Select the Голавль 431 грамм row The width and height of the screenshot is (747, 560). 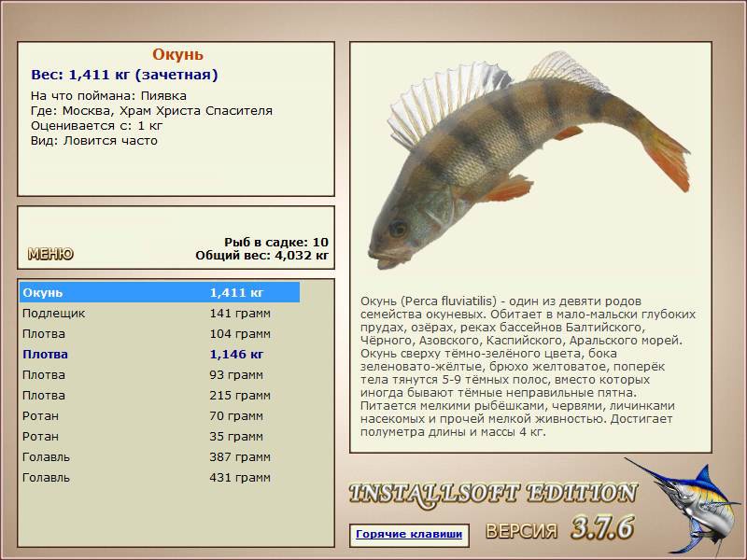(x=160, y=477)
